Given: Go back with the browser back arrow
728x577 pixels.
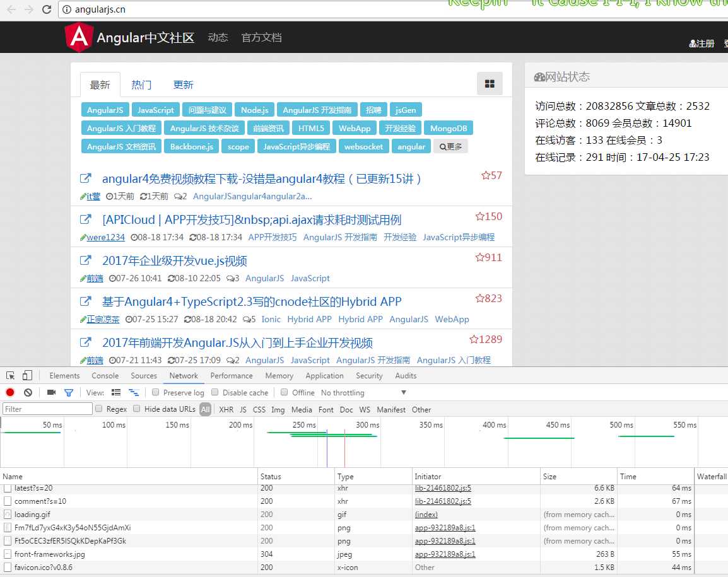Looking at the screenshot, I should click(x=11, y=9).
